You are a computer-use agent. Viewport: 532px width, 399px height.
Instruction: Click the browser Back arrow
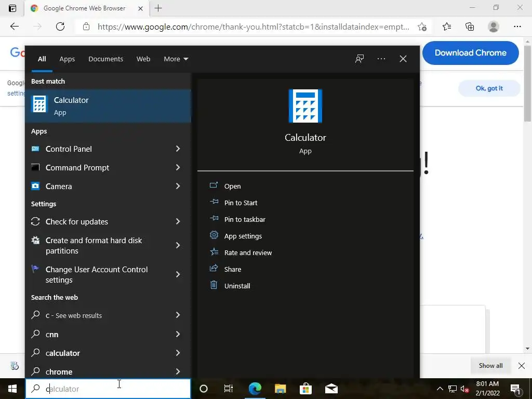[14, 26]
